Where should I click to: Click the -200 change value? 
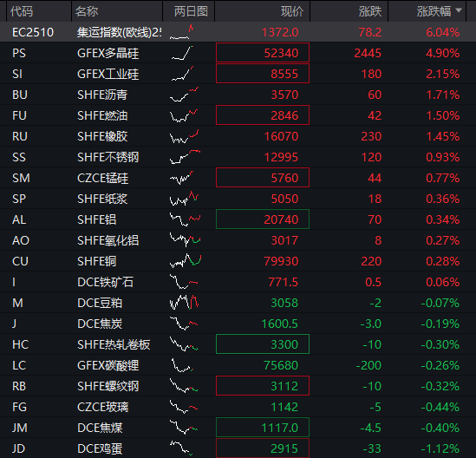click(368, 365)
